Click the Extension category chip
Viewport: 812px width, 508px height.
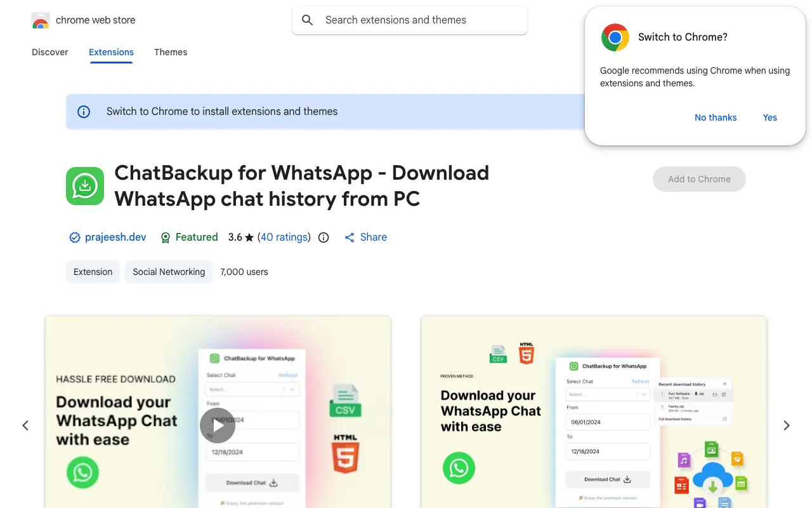[x=93, y=272]
